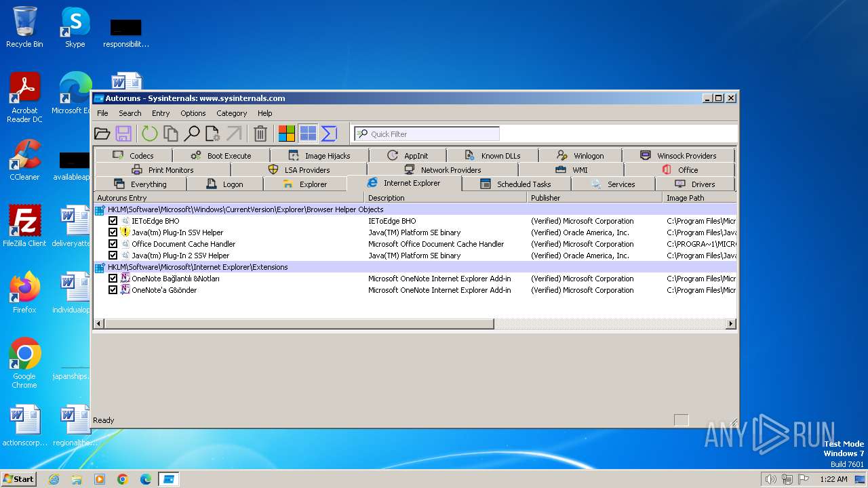Open the Entry menu
Image resolution: width=868 pixels, height=488 pixels.
pyautogui.click(x=161, y=113)
